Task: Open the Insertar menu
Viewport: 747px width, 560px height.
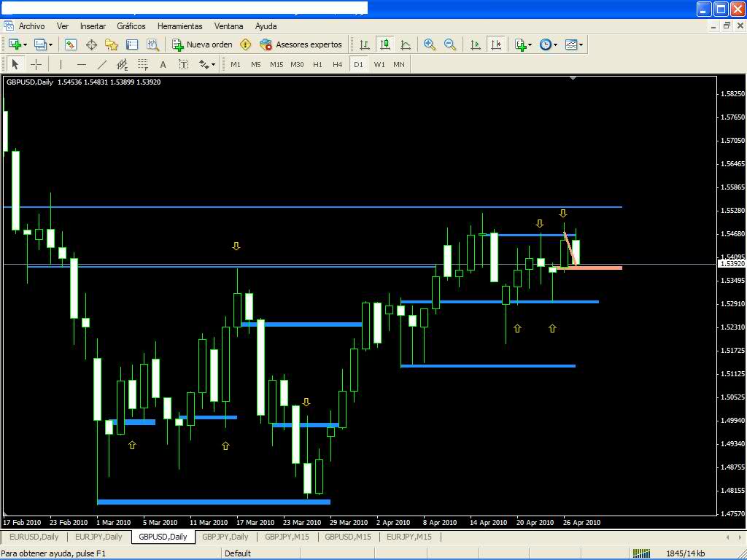Action: 93,26
